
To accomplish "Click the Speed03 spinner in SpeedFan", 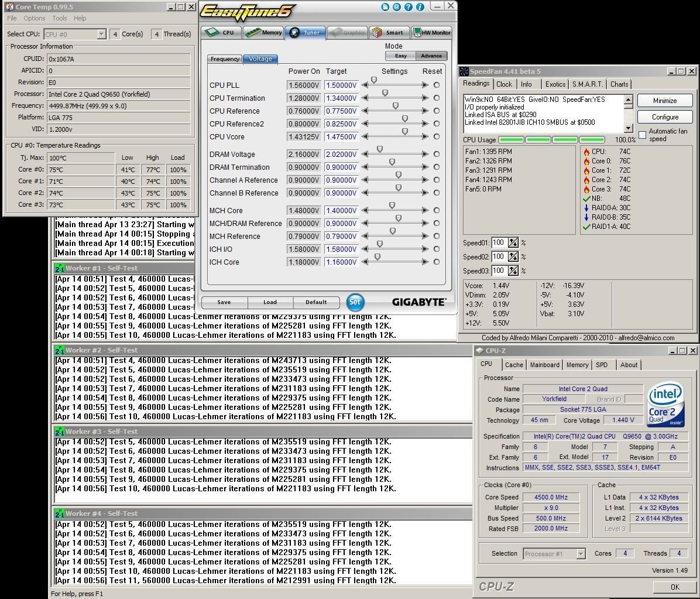I will 513,271.
